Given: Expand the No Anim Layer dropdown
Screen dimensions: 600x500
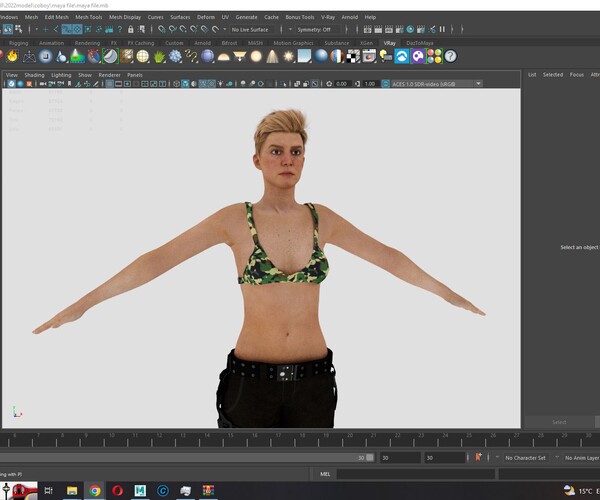Looking at the screenshot, I should click(x=582, y=458).
